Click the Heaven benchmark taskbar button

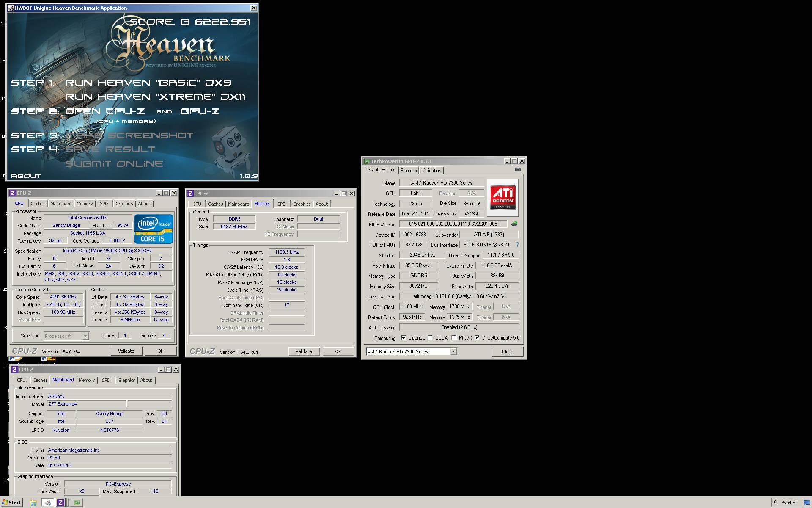click(x=47, y=502)
